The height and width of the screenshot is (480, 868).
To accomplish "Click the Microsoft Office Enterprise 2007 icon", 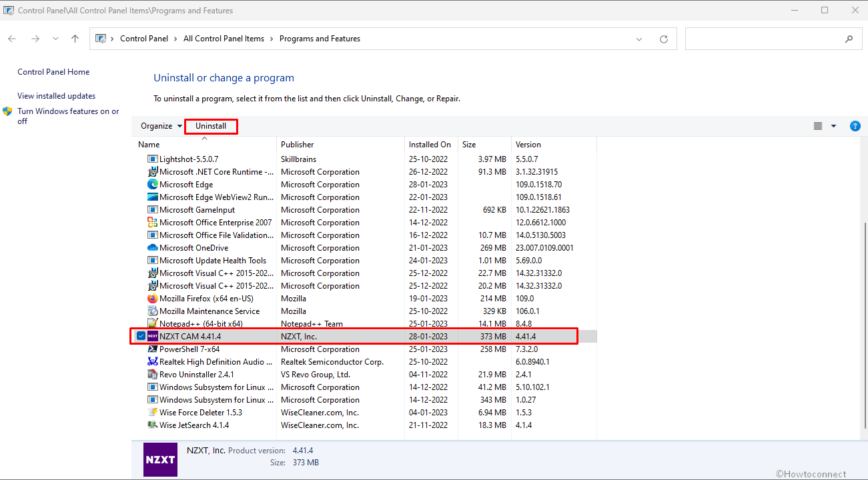I will click(153, 223).
